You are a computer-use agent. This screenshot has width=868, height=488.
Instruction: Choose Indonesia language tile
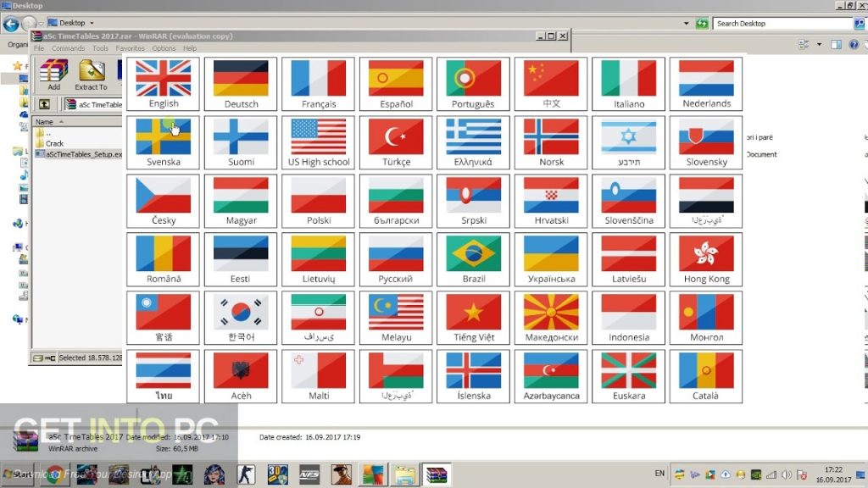pyautogui.click(x=628, y=318)
